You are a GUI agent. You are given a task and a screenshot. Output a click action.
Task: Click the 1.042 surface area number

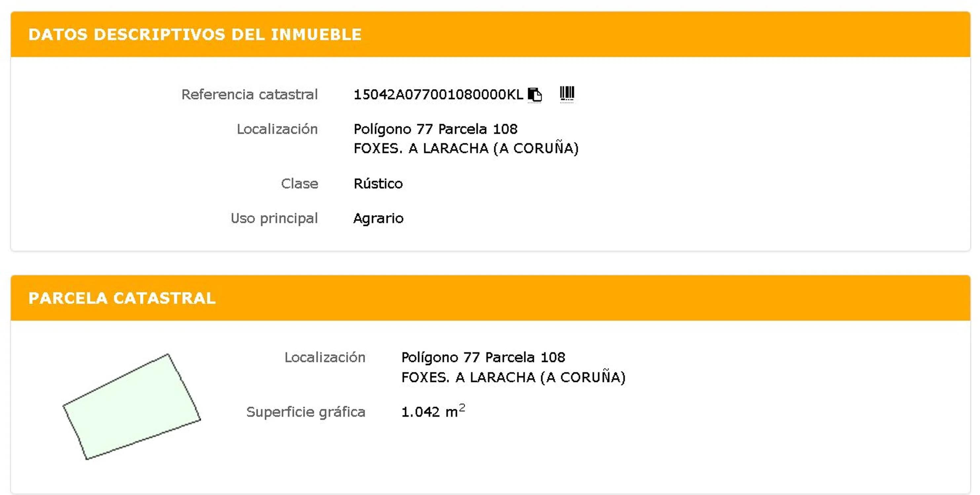click(420, 412)
